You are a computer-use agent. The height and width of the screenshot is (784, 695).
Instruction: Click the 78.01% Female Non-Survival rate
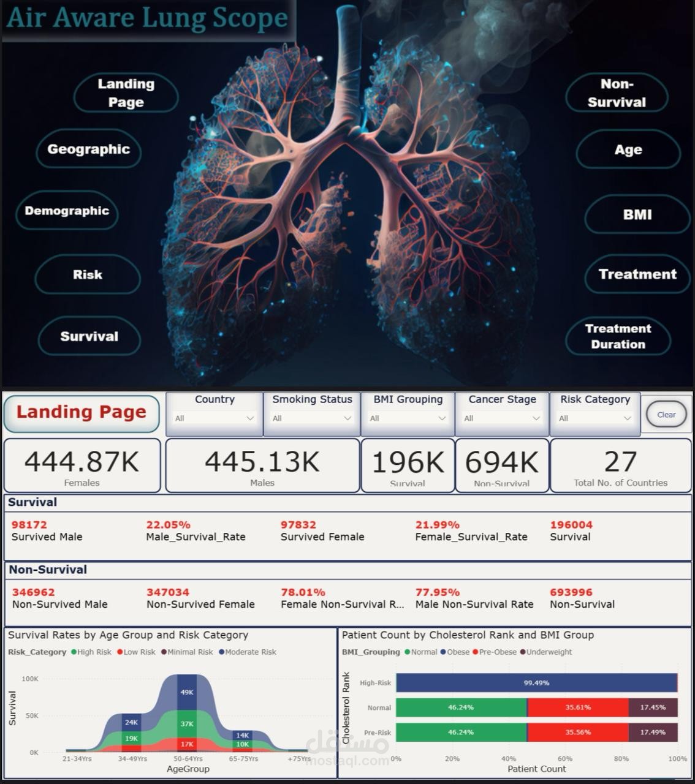click(303, 592)
